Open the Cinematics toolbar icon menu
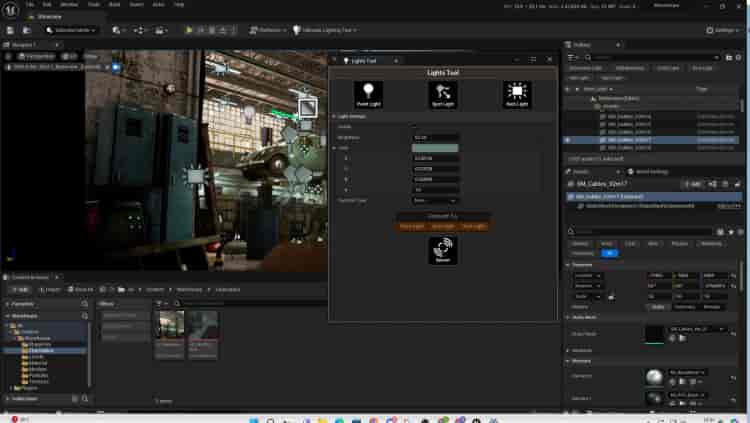The height and width of the screenshot is (423, 750). pos(160,30)
